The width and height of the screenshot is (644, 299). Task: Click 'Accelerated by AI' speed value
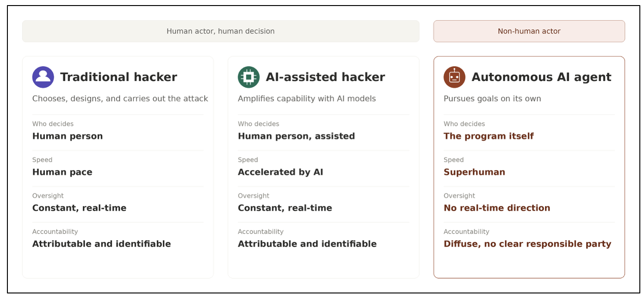(280, 172)
